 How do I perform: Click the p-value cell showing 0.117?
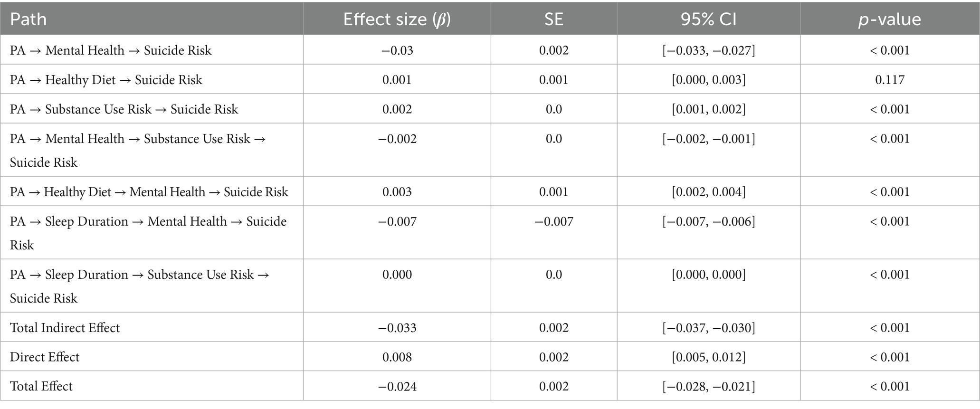889,80
